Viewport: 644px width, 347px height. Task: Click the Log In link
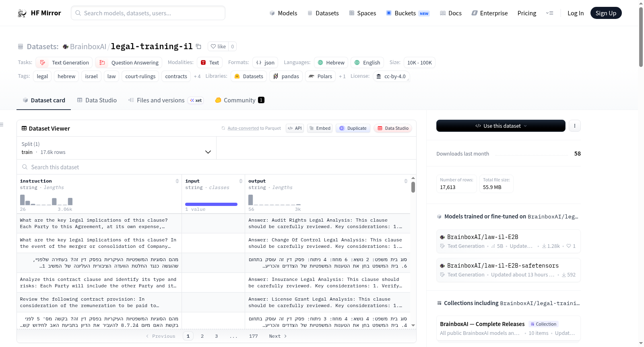click(x=576, y=13)
